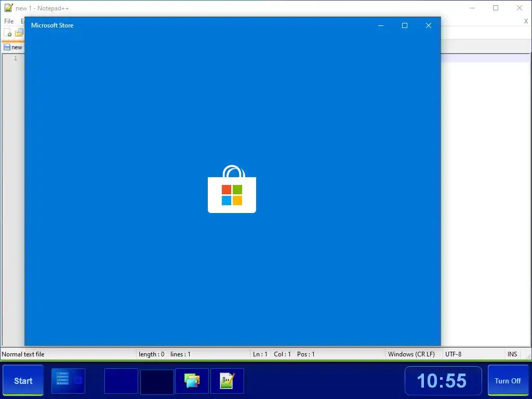Click the 'Ln : 1 Col : 1 Pos : 1' status entry
Viewport: 532px width, 399px height.
click(x=284, y=354)
